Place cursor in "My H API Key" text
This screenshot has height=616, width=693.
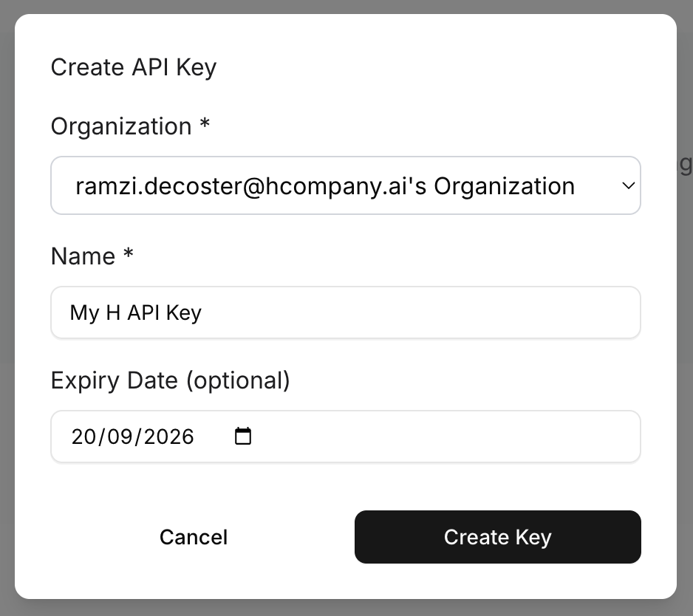(x=136, y=313)
